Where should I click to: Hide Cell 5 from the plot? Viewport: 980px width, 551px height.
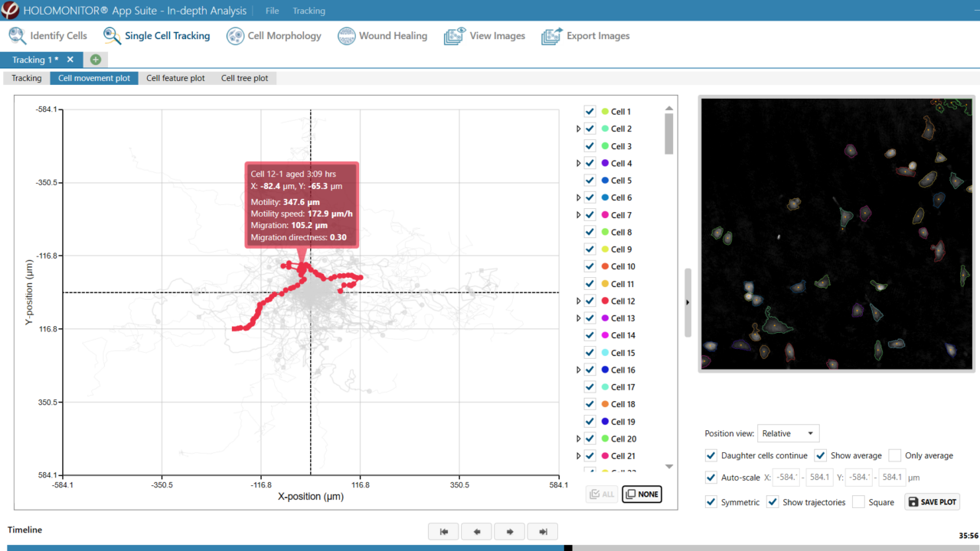click(x=590, y=180)
